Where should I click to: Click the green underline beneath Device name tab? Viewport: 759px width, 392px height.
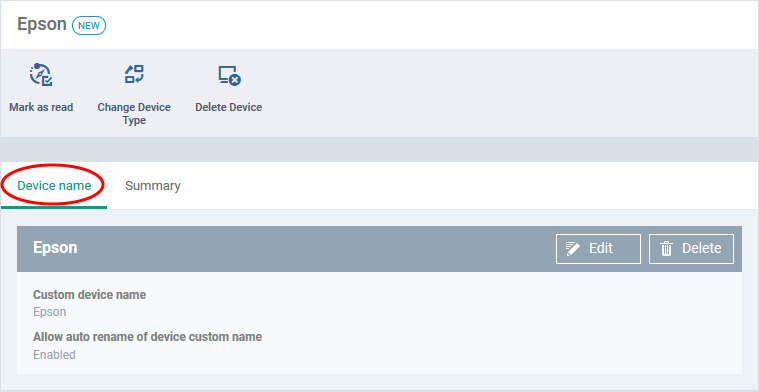[x=54, y=208]
